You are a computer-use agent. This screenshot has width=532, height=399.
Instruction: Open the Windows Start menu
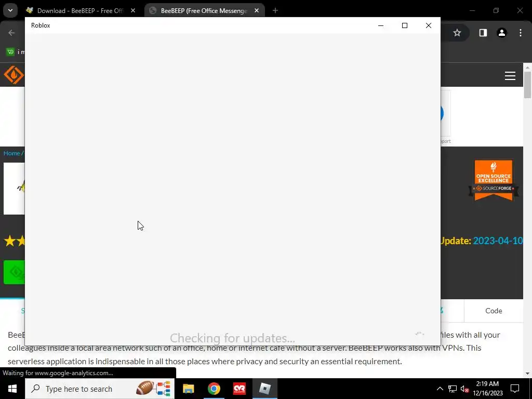click(x=12, y=389)
